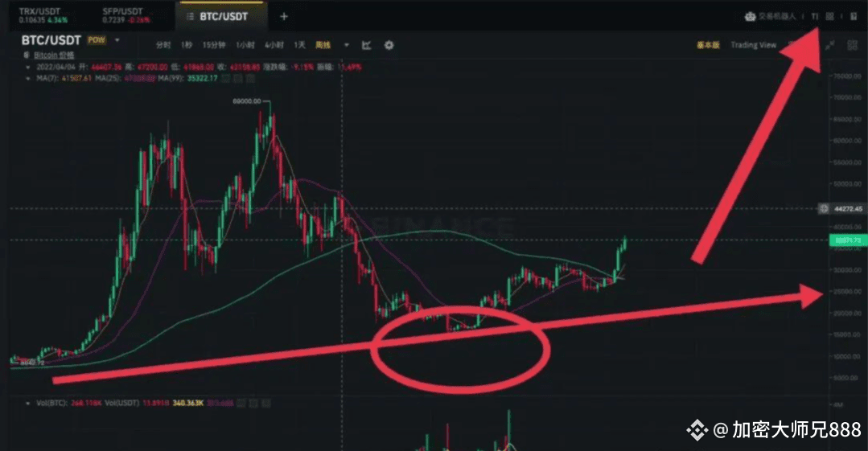This screenshot has width=868, height=451.
Task: Open the multi-chart grid icon beside fullscreen
Action: pos(853,45)
